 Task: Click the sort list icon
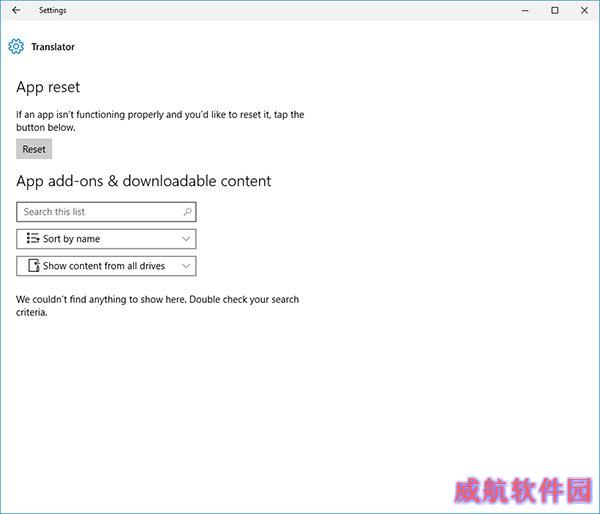[33, 239]
